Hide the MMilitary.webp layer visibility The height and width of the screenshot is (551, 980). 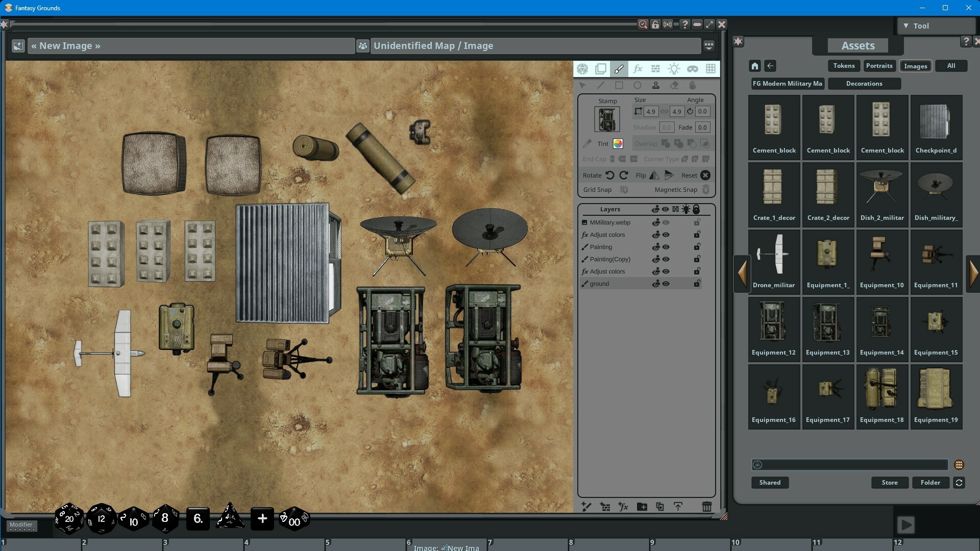(666, 222)
